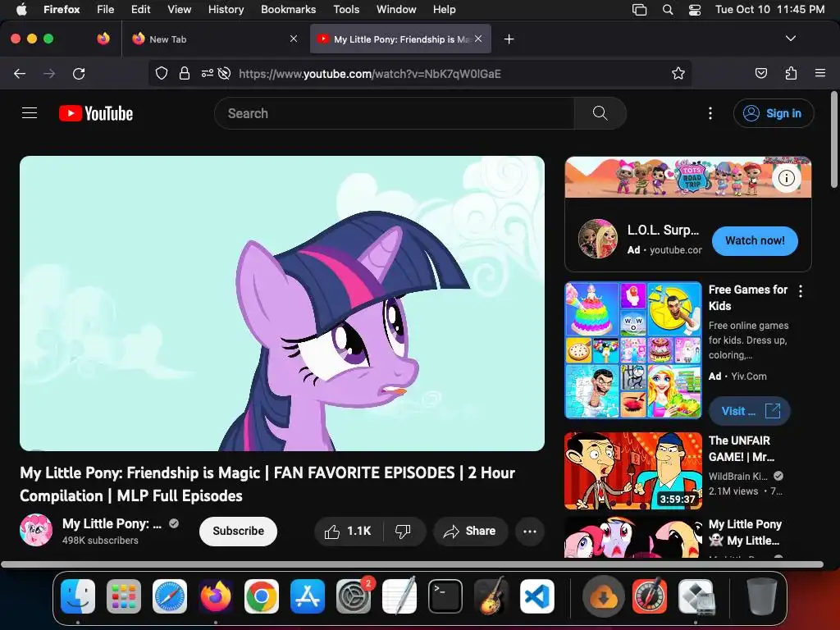The image size is (840, 630).
Task: Open the File menu
Action: (x=106, y=9)
